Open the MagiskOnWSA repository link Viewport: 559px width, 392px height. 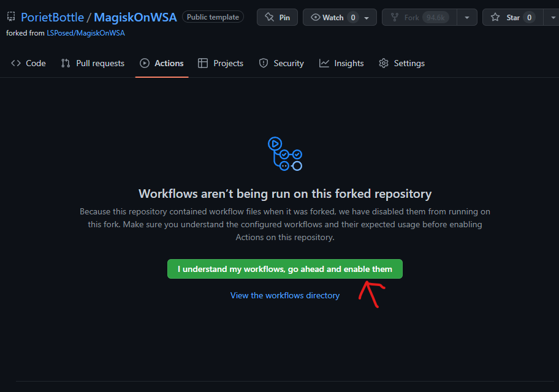pos(135,17)
